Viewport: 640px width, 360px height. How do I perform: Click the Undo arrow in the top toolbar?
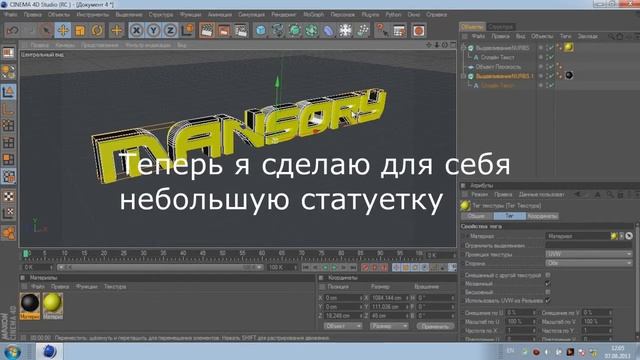[x=13, y=30]
